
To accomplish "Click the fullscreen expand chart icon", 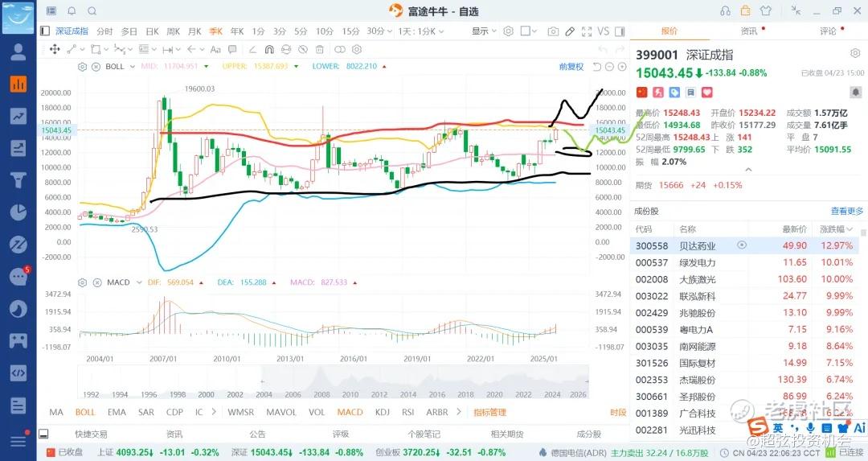I will point(587,31).
